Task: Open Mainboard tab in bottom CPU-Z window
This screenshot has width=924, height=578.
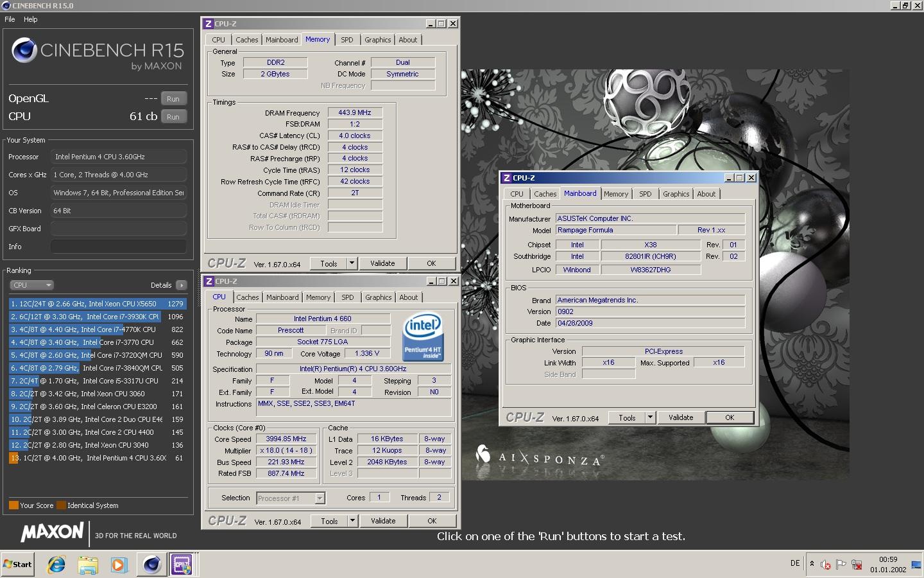Action: pos(282,297)
